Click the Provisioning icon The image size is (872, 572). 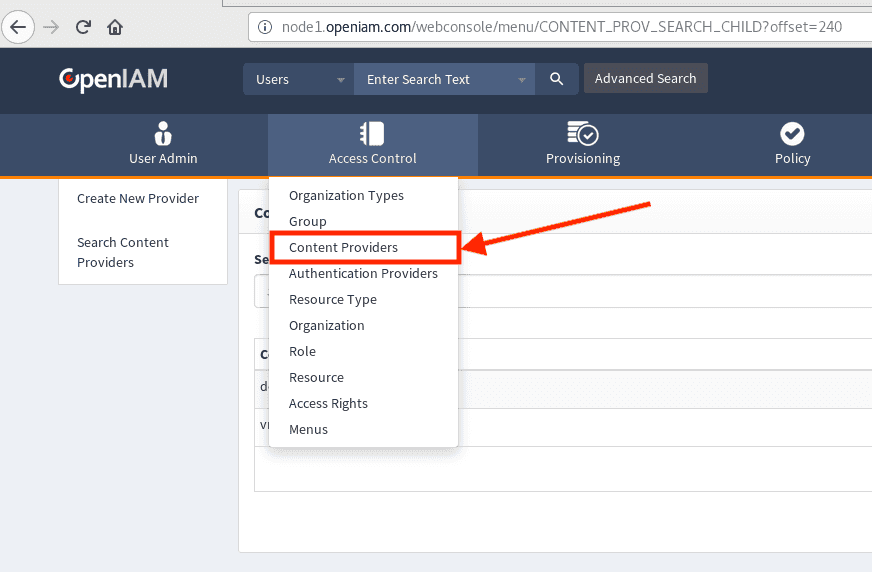pyautogui.click(x=582, y=134)
